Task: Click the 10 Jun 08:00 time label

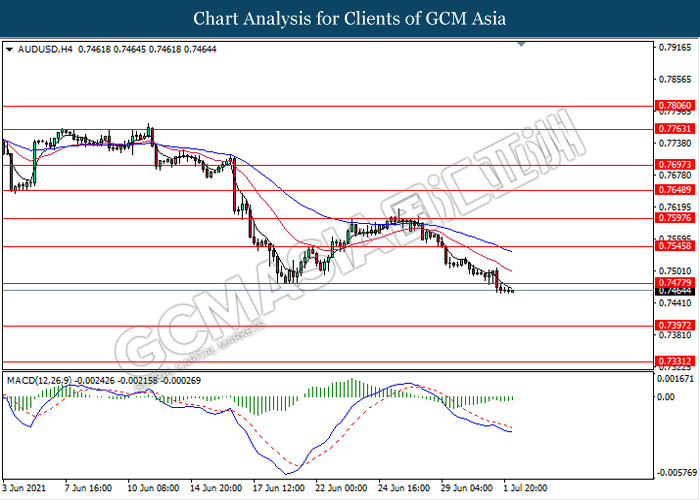Action: click(154, 488)
